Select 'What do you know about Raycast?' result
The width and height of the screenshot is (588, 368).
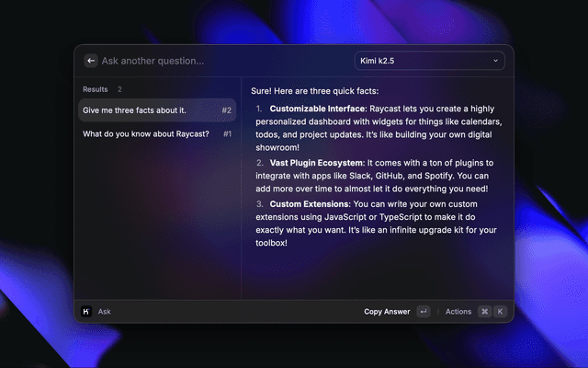click(x=145, y=134)
